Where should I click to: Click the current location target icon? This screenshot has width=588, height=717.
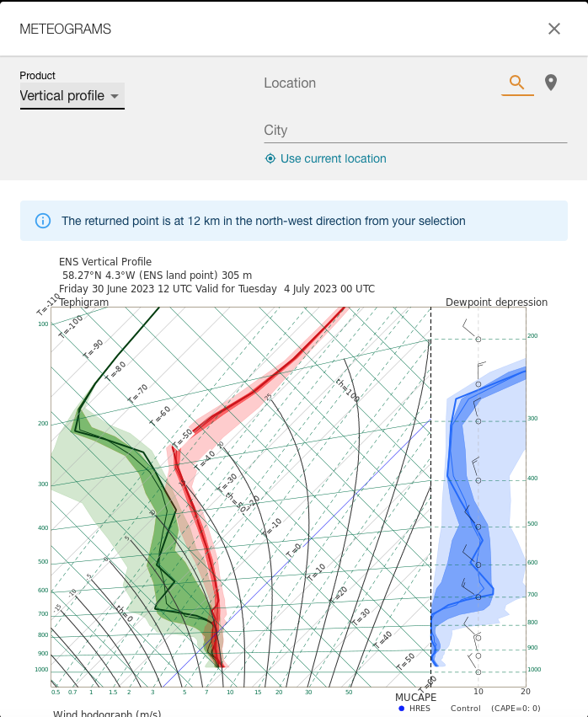coord(270,158)
